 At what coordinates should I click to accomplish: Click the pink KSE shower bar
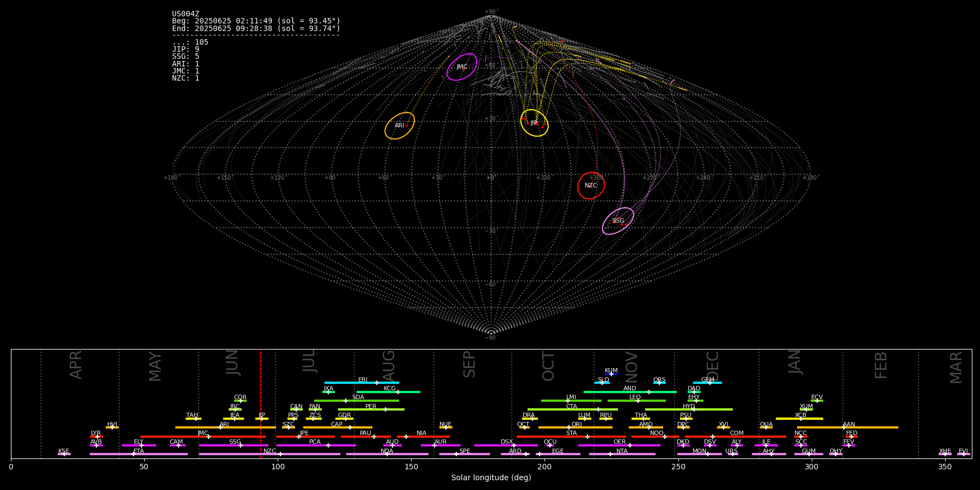point(64,454)
